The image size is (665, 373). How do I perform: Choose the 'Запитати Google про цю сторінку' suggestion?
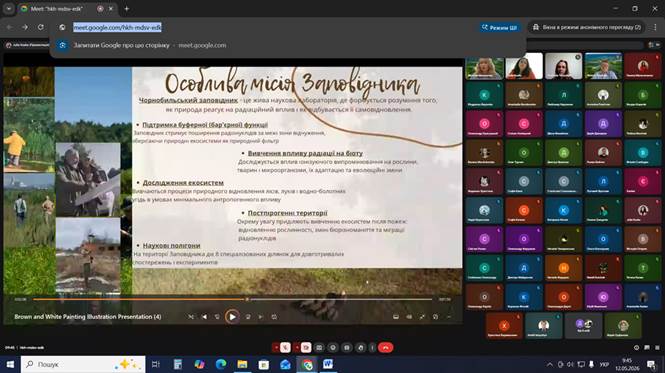149,45
